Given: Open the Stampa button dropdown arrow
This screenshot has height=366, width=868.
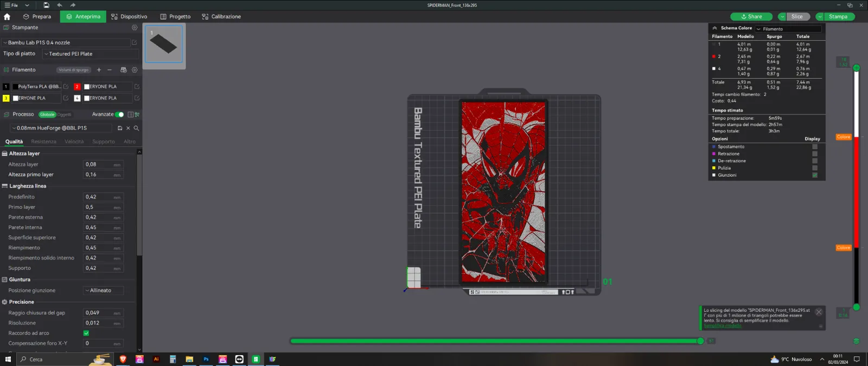Looking at the screenshot, I should tap(820, 17).
